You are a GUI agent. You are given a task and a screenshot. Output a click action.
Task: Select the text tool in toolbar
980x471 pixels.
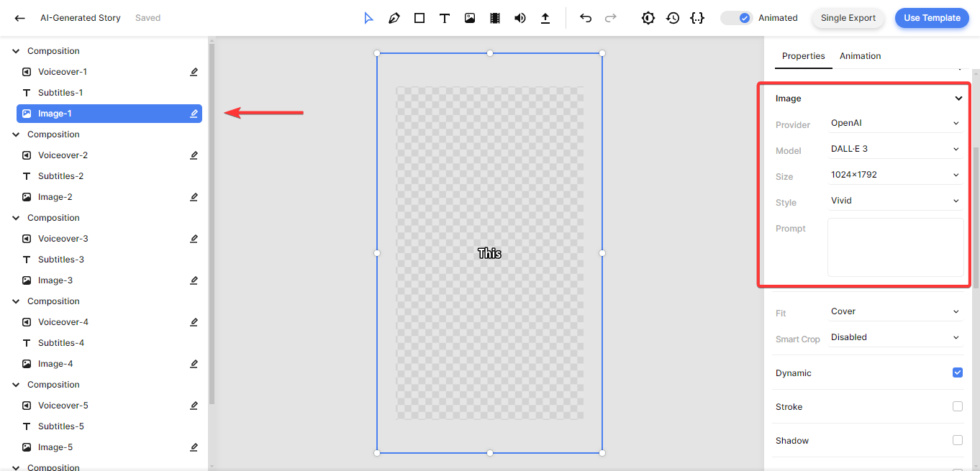point(445,18)
